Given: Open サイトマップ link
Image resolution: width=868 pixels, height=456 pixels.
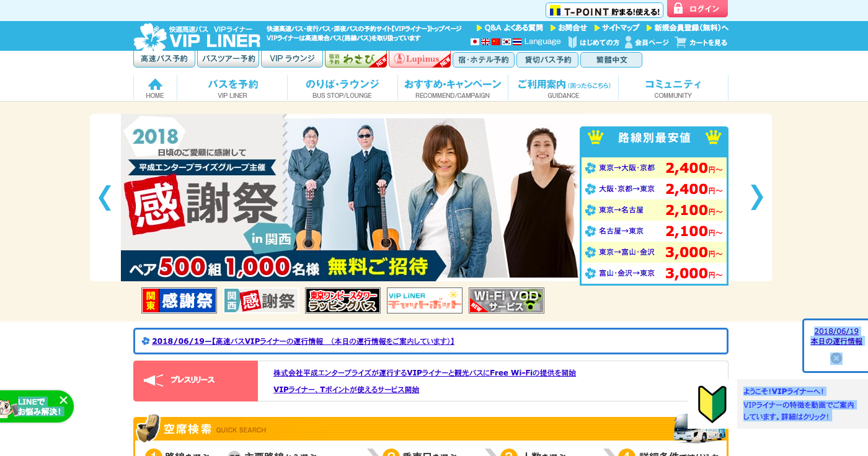Looking at the screenshot, I should point(617,28).
